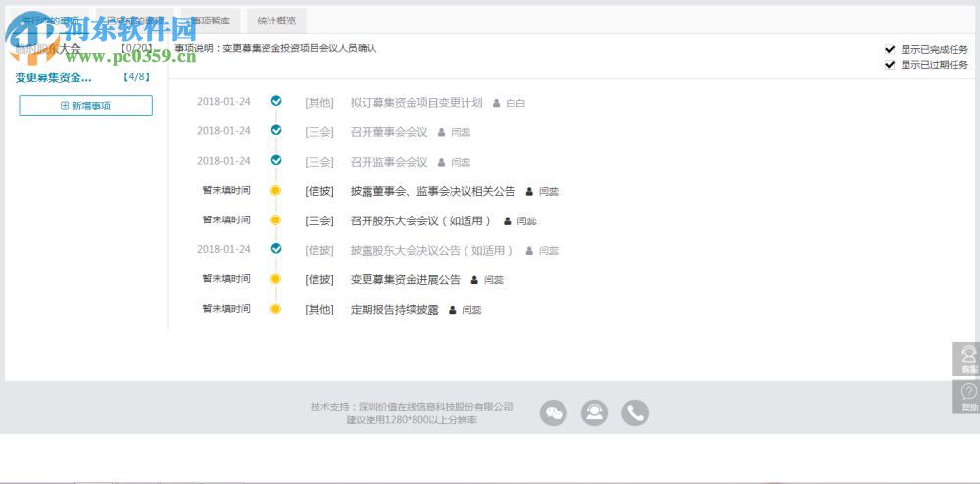Click the person icon beside 拟订募集资金项目变更计划
Screen dimensions: 980x484
[496, 103]
